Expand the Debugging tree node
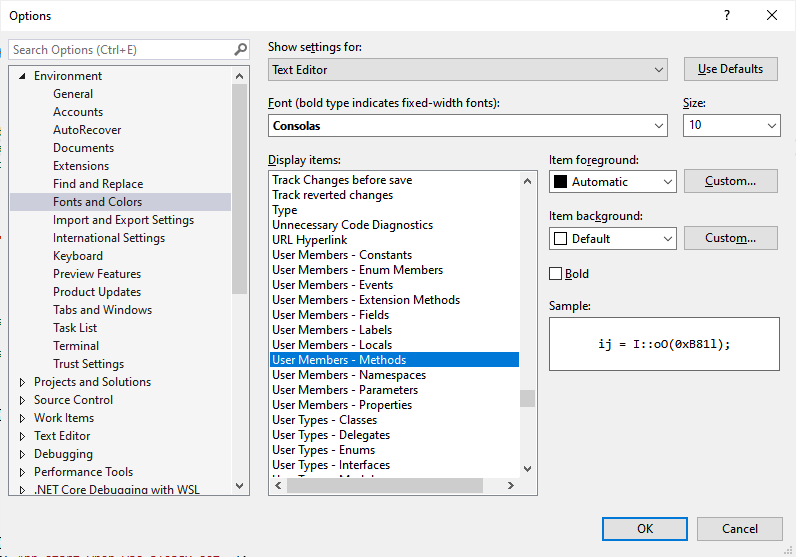 pos(22,454)
